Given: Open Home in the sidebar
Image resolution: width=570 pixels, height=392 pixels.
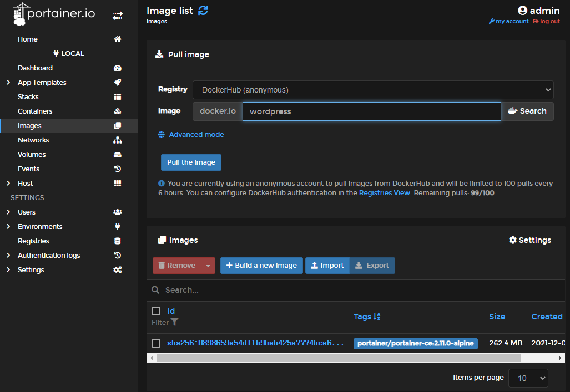Looking at the screenshot, I should click(28, 39).
